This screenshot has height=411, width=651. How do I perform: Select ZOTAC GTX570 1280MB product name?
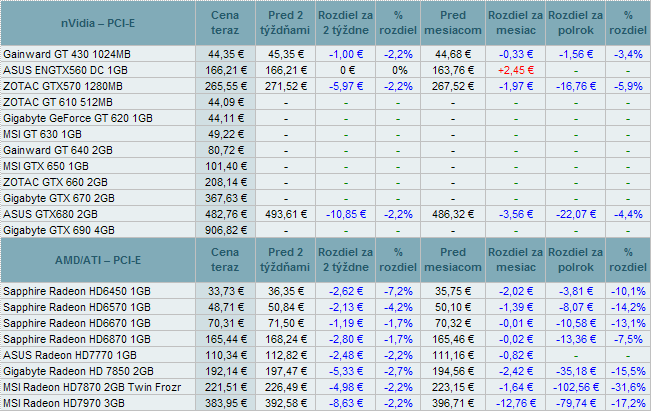[x=63, y=86]
